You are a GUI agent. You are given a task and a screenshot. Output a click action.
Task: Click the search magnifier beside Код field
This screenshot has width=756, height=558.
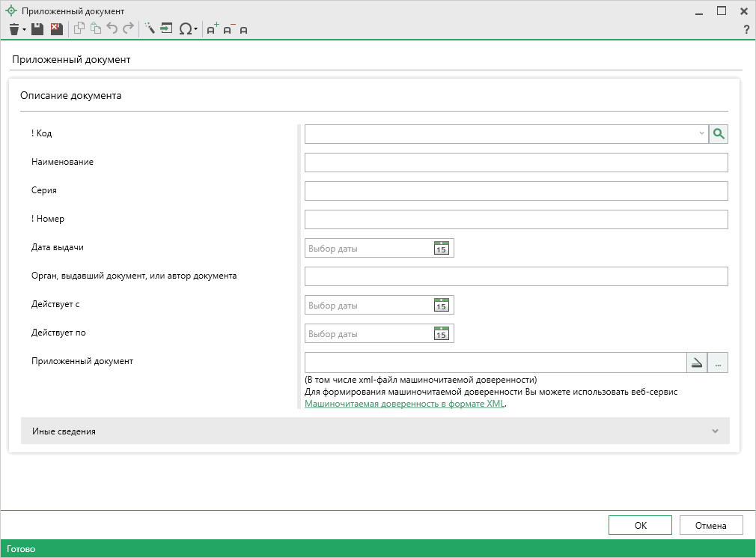pos(719,134)
